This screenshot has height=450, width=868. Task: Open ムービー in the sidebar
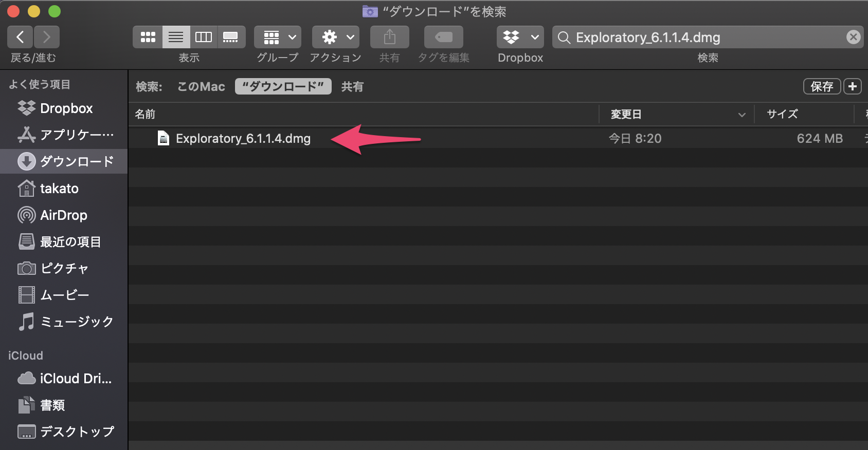click(x=64, y=295)
